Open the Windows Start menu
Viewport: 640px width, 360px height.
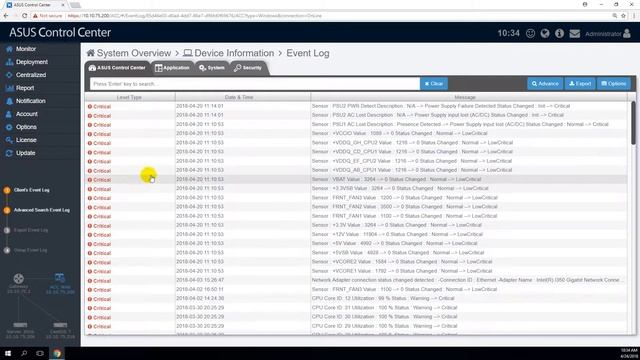tap(8, 353)
